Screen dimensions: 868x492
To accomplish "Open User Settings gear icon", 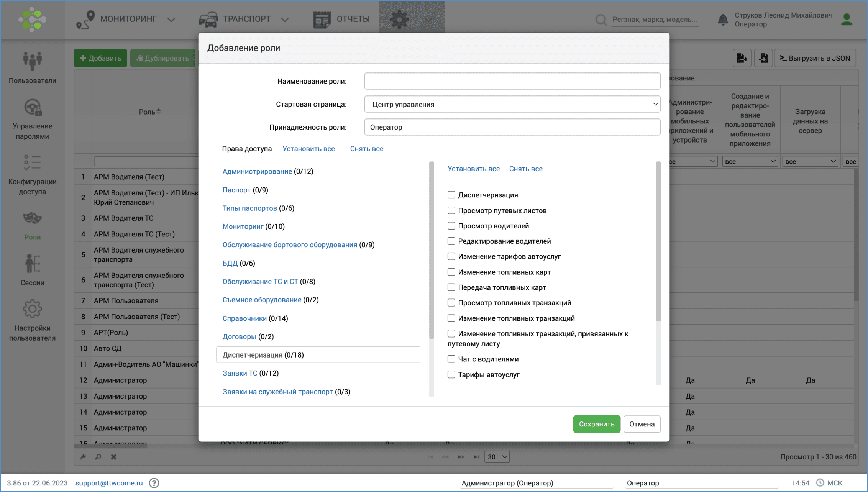I will tap(32, 309).
